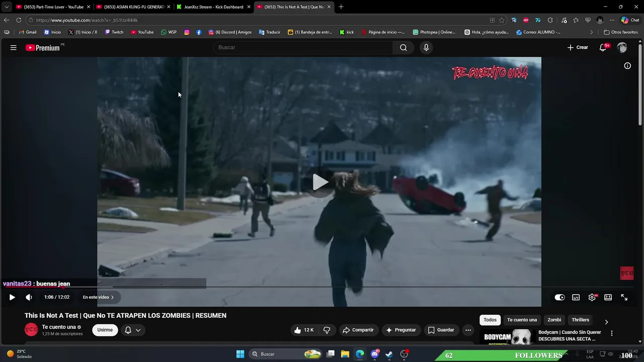
Task: Open the Copilot Chat button
Action: (x=630, y=20)
